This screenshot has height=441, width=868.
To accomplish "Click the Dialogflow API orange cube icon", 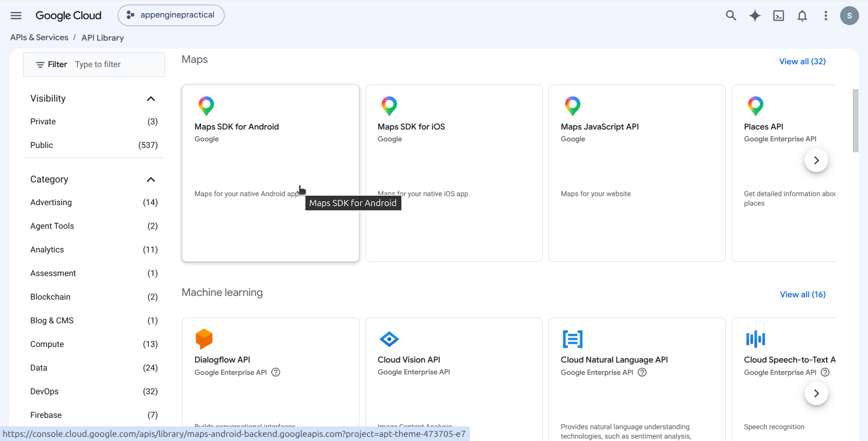I will pyautogui.click(x=204, y=339).
